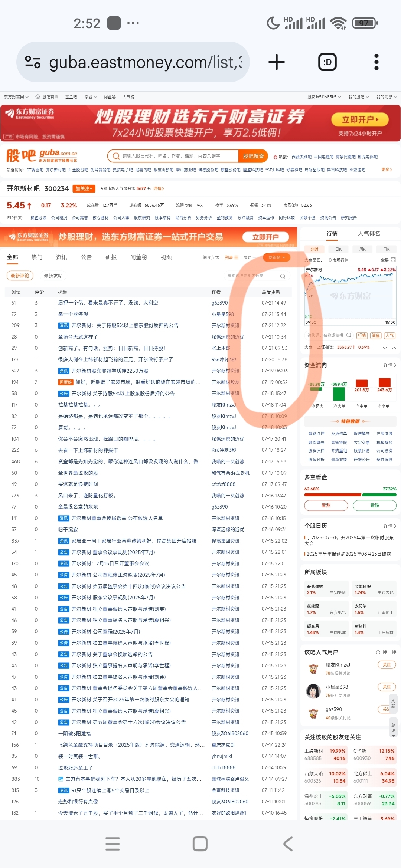Open 股友1x511685k5 account dropdown

324,97
